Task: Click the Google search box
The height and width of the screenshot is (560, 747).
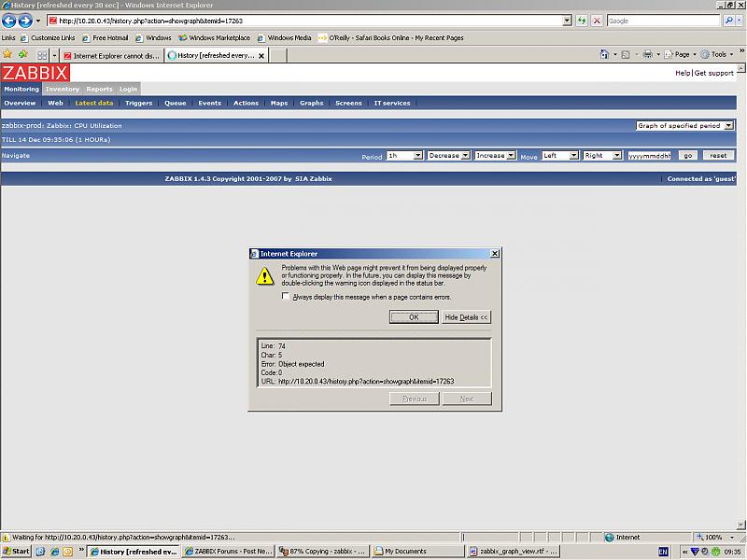Action: click(663, 21)
